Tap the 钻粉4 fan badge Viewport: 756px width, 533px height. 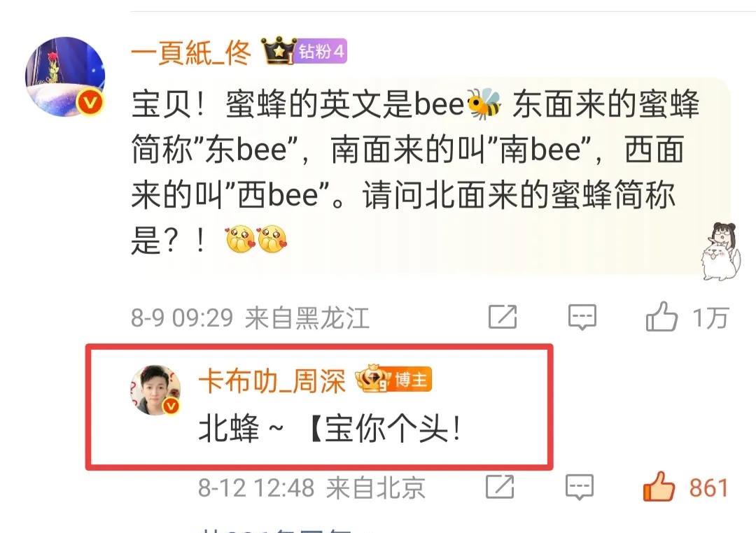321,50
